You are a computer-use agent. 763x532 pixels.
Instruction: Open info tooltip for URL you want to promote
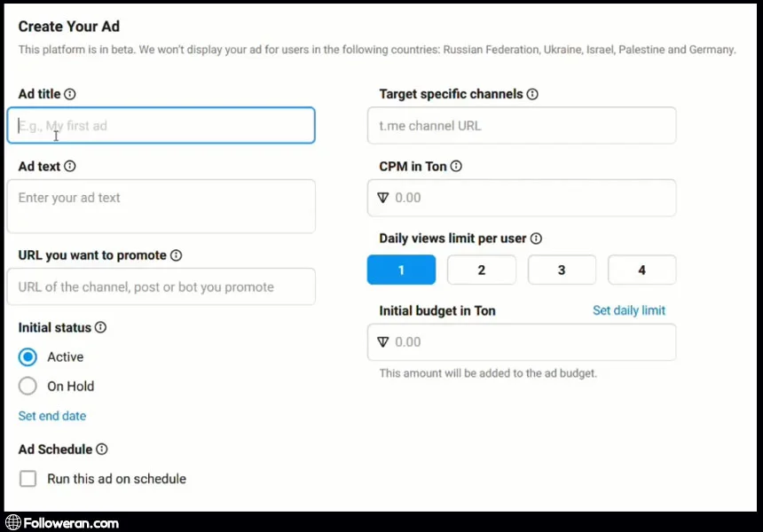click(x=176, y=255)
